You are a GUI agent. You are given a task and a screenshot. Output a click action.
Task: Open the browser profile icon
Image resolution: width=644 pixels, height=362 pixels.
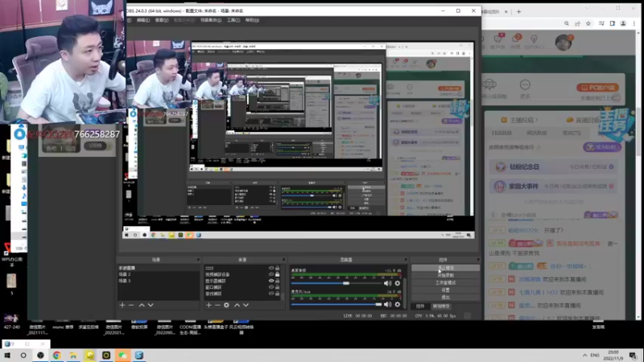(x=623, y=24)
